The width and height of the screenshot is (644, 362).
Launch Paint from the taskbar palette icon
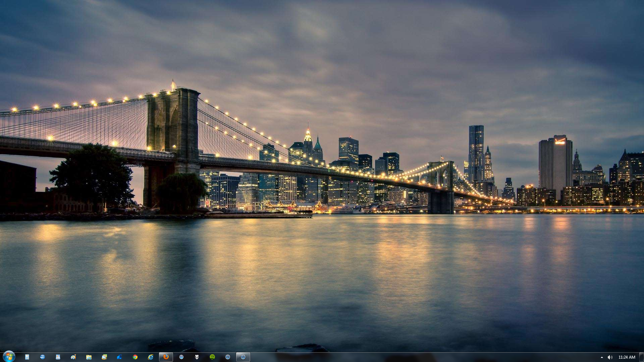(73, 357)
